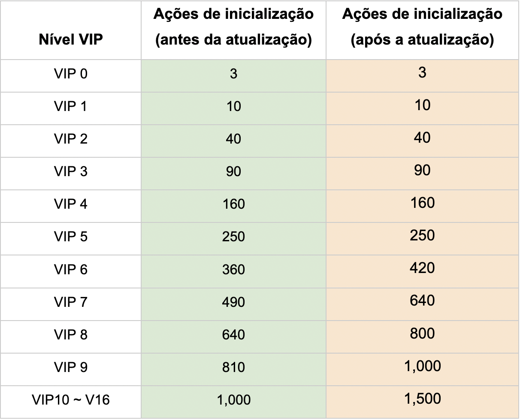Viewport: 520px width, 420px height.
Task: Click the "Nível VIP" column header
Action: click(71, 39)
